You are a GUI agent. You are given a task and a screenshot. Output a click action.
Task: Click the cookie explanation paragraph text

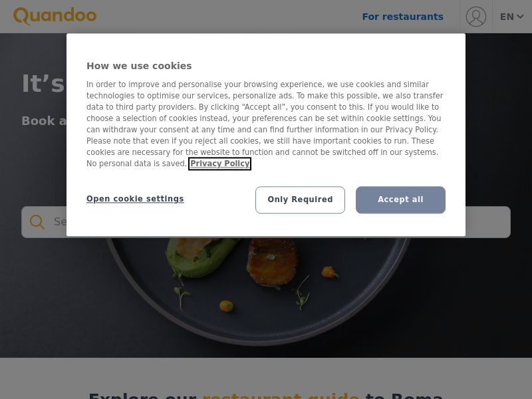coord(265,124)
